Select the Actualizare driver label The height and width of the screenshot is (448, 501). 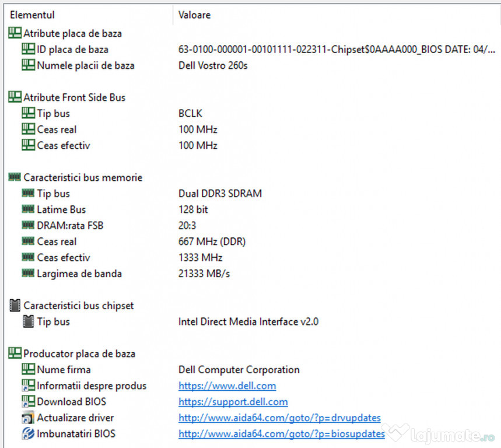pos(75,417)
